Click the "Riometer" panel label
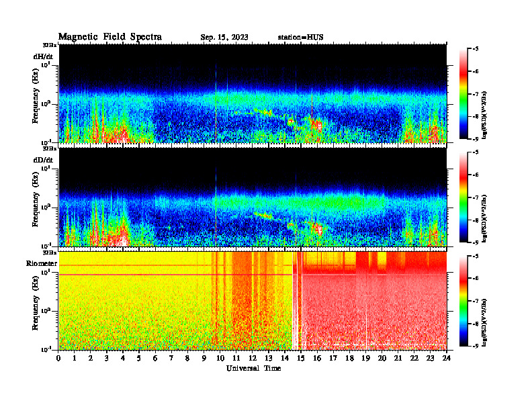 coord(42,263)
